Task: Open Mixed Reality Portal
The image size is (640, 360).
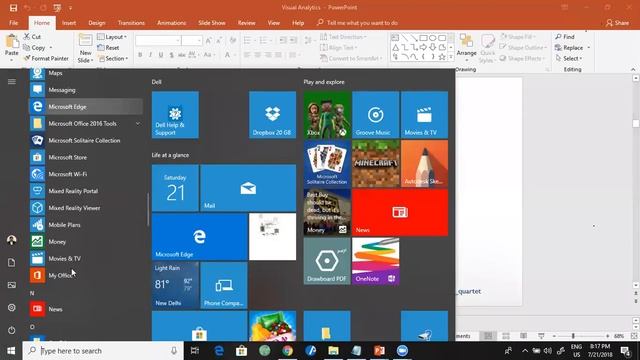Action: tap(86, 191)
